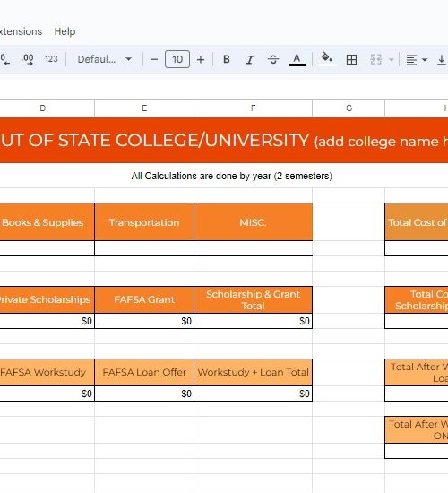Click the $0 under Scholarship & Grant Total

click(254, 321)
